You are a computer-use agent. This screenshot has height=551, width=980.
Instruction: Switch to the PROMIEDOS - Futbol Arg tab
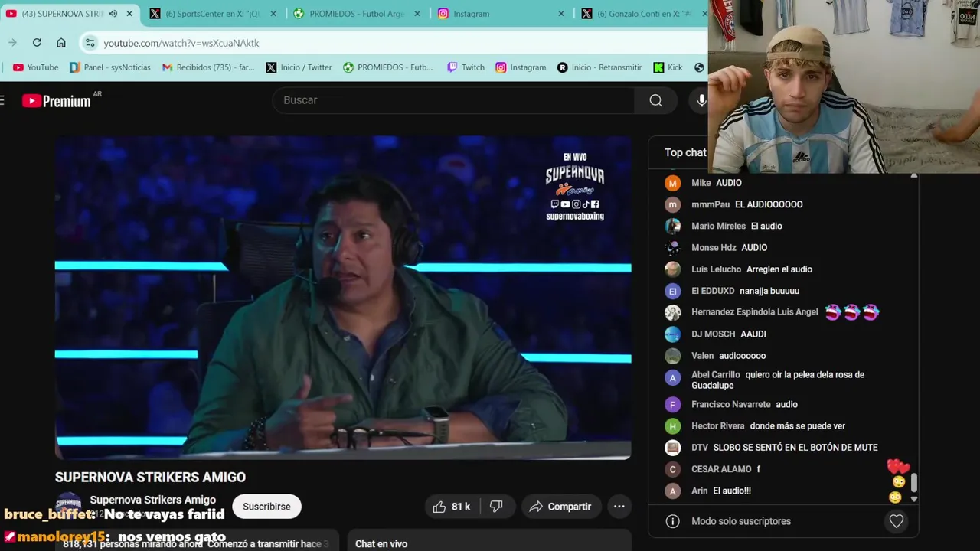click(x=357, y=14)
